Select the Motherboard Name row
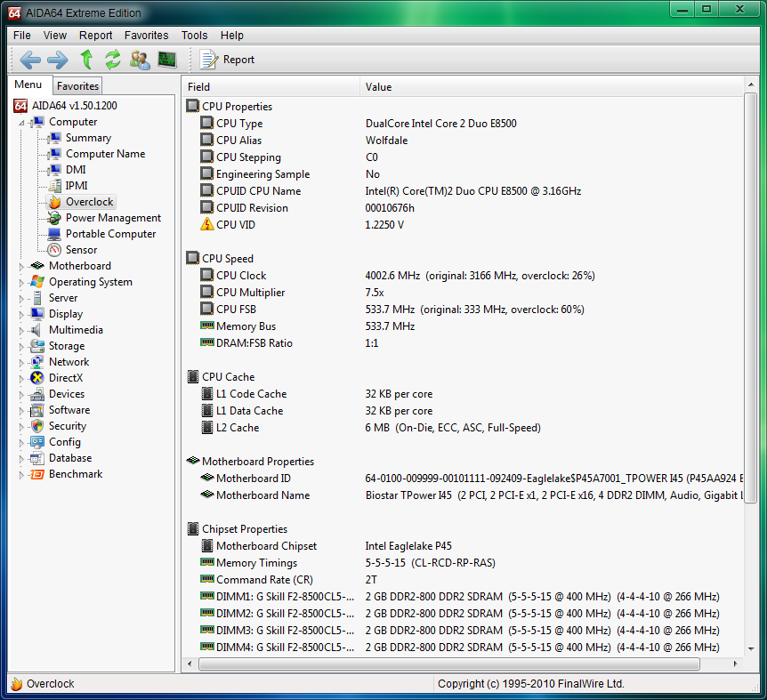 point(463,495)
